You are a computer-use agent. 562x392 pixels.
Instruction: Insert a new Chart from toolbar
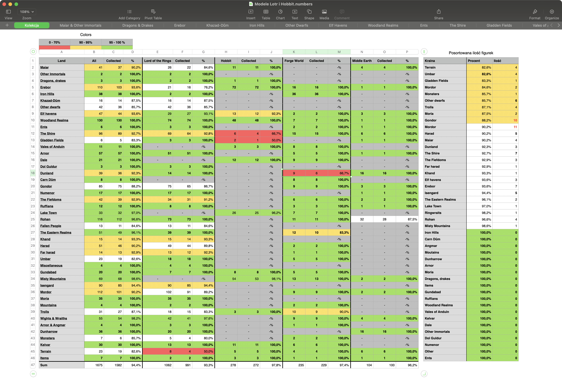click(x=280, y=11)
